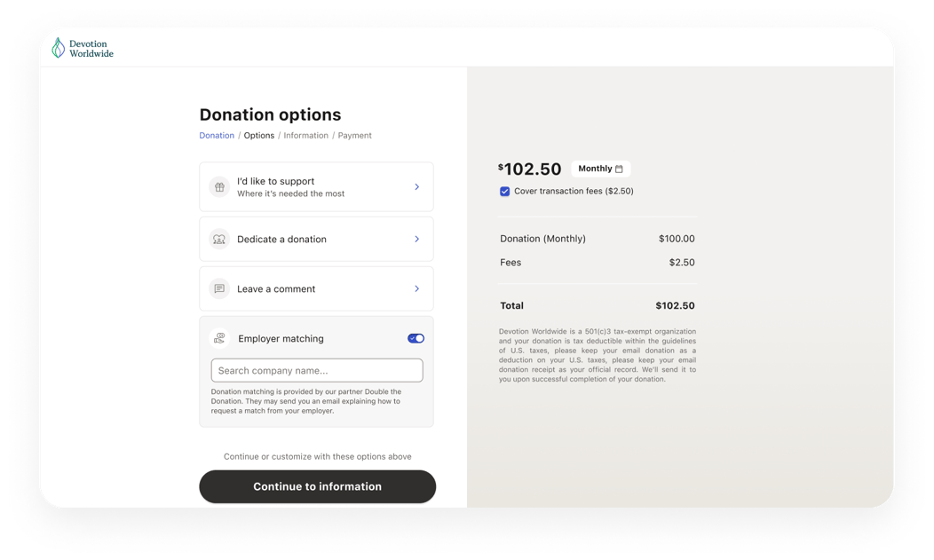Click the people icon beside Dedicate a donation

(x=219, y=239)
